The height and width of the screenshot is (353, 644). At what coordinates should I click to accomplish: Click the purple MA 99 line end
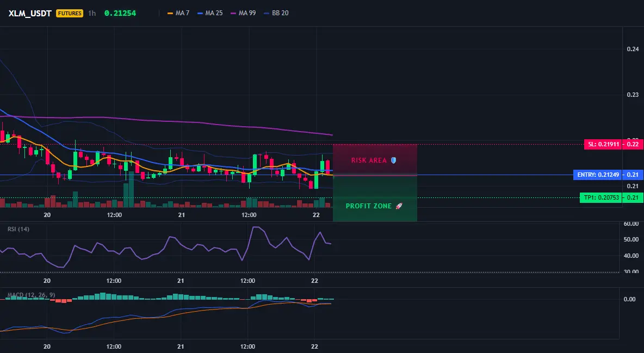pos(331,135)
